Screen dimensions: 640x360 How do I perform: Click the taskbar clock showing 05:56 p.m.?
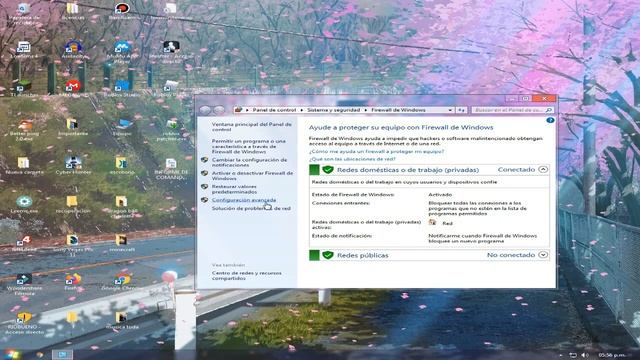(612, 355)
